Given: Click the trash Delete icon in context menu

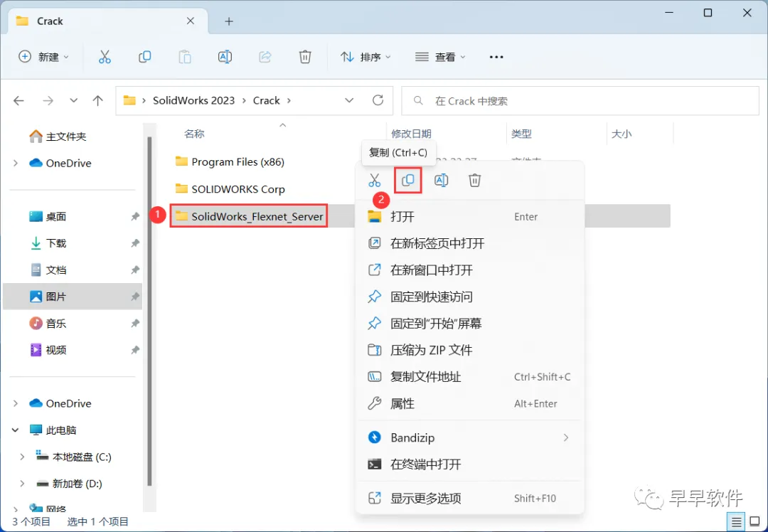Looking at the screenshot, I should [474, 180].
